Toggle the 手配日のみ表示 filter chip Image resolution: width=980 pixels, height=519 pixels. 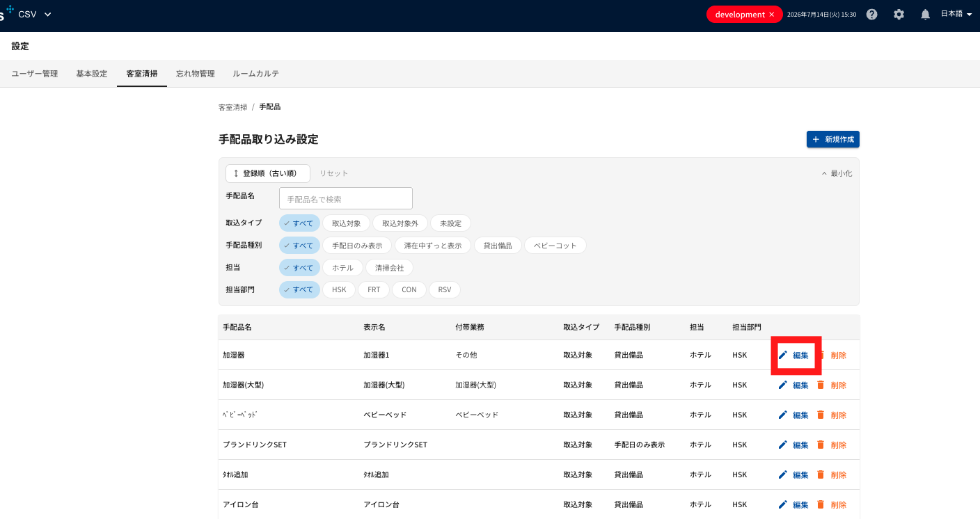(357, 246)
